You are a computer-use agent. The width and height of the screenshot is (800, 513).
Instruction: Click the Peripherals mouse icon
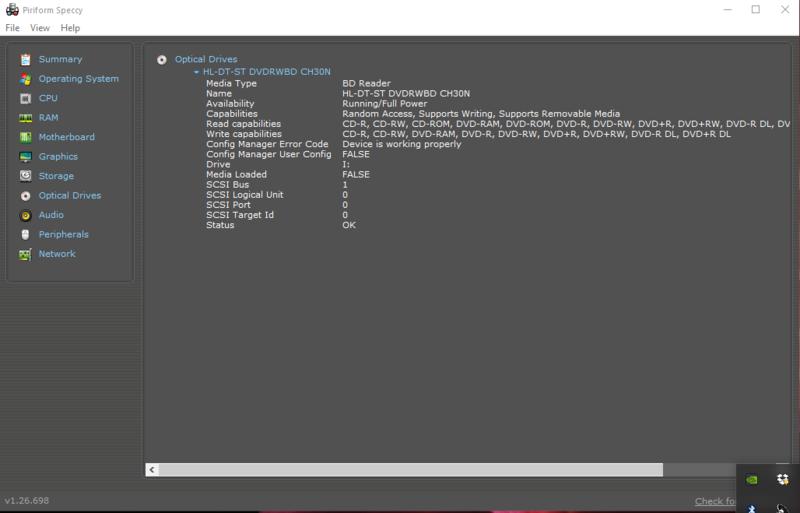pos(26,235)
